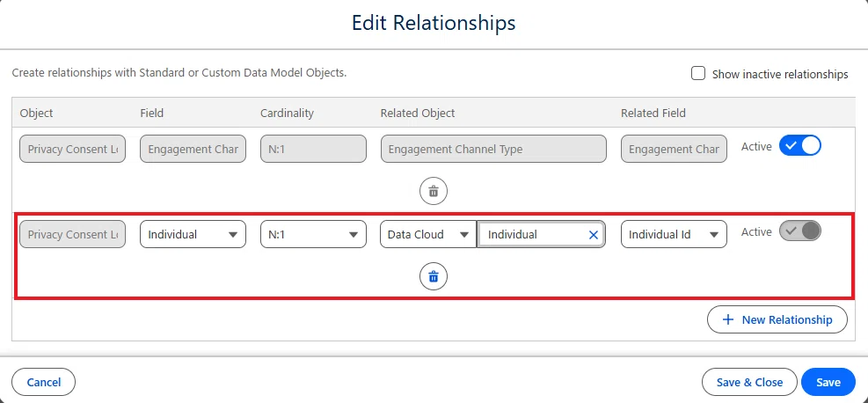Viewport: 868px width, 403px height.
Task: Click the disabled Engagement Chan related field box
Action: [674, 149]
